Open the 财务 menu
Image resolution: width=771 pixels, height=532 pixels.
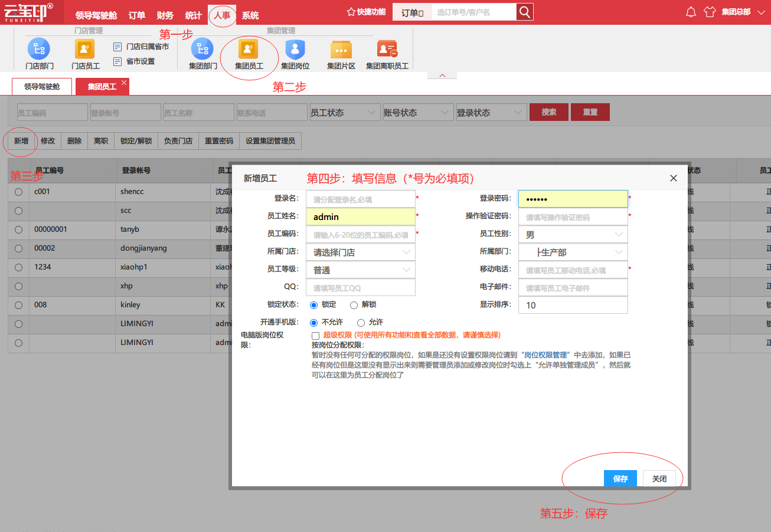pos(165,15)
